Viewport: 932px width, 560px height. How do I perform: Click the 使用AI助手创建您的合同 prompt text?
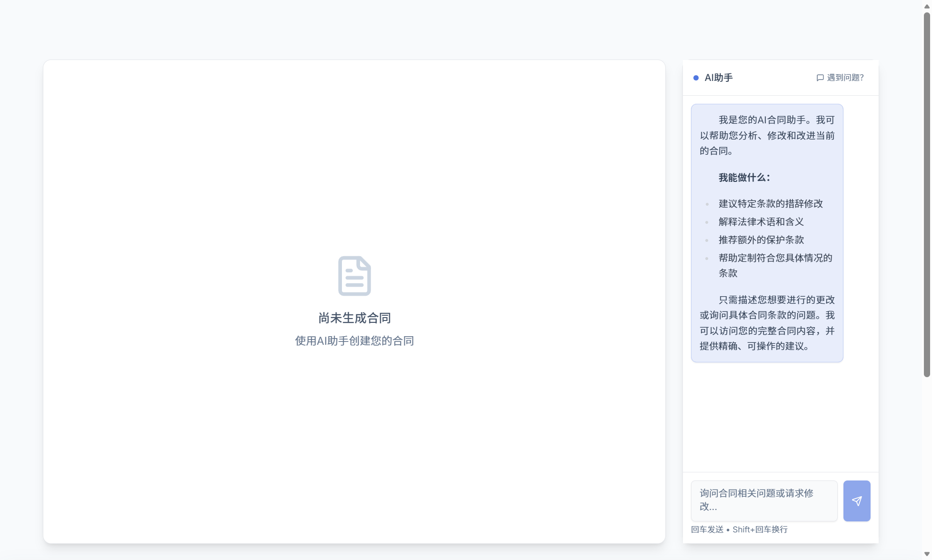[354, 341]
